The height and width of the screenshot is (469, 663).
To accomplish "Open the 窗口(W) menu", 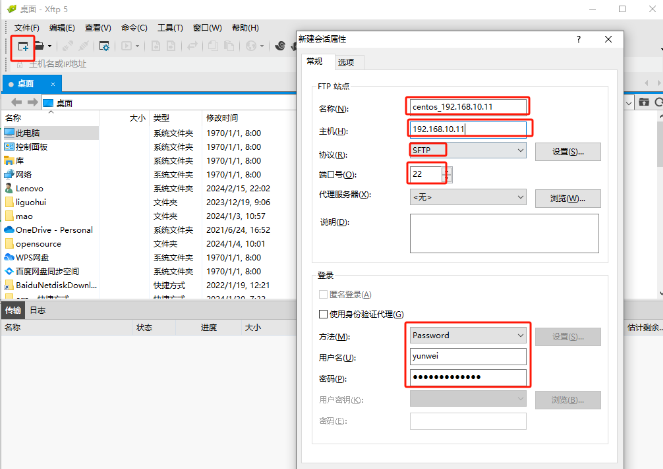I will (207, 28).
